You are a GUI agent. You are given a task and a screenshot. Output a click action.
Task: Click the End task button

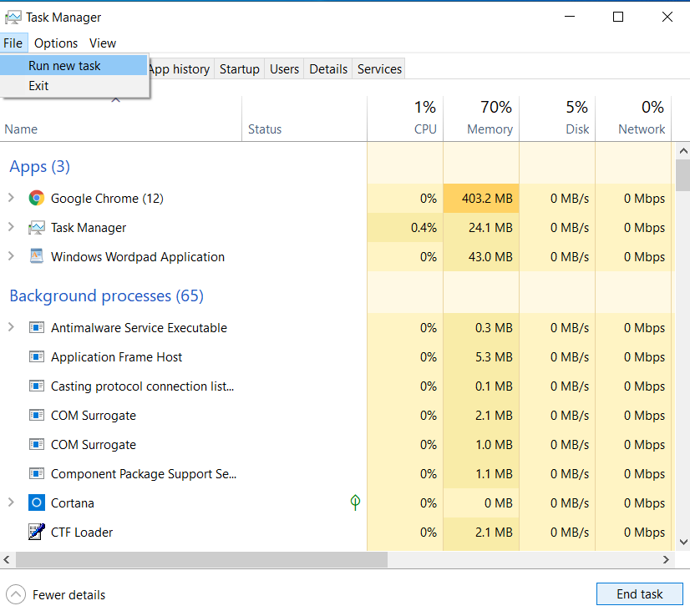click(639, 594)
